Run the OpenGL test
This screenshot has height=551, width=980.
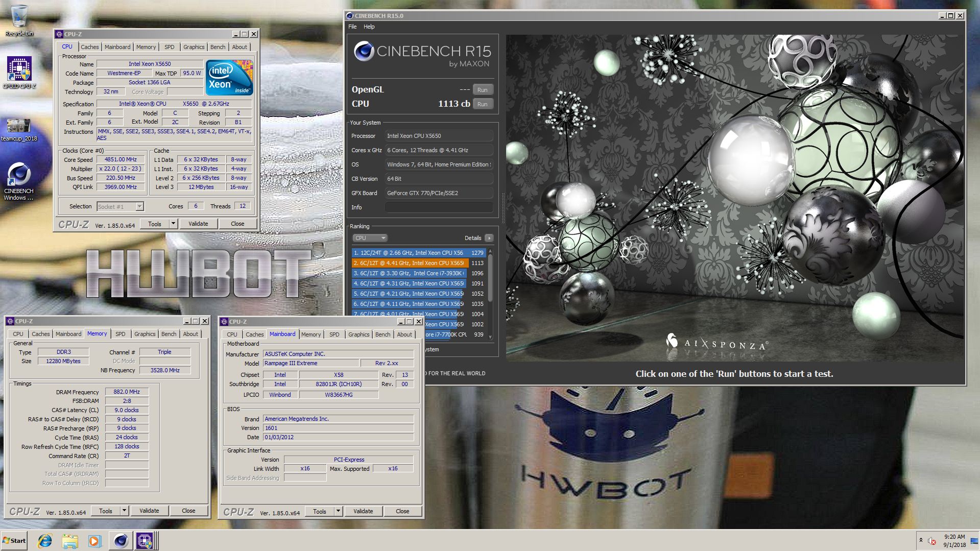click(483, 90)
